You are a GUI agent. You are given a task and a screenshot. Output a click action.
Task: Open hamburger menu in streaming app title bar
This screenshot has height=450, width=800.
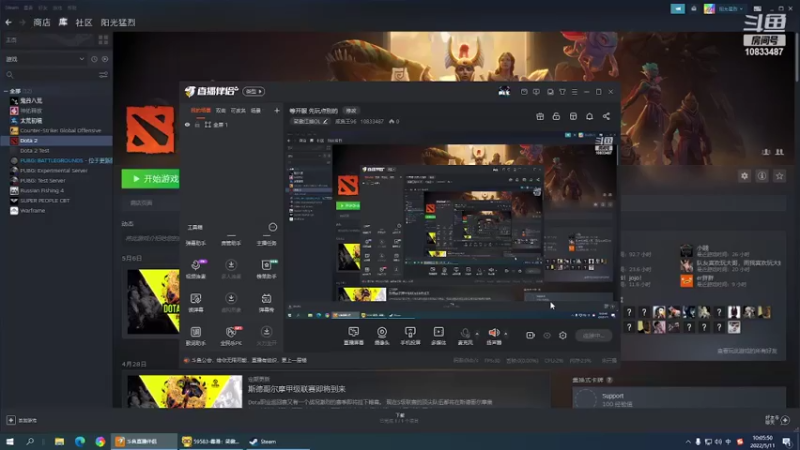(x=574, y=92)
